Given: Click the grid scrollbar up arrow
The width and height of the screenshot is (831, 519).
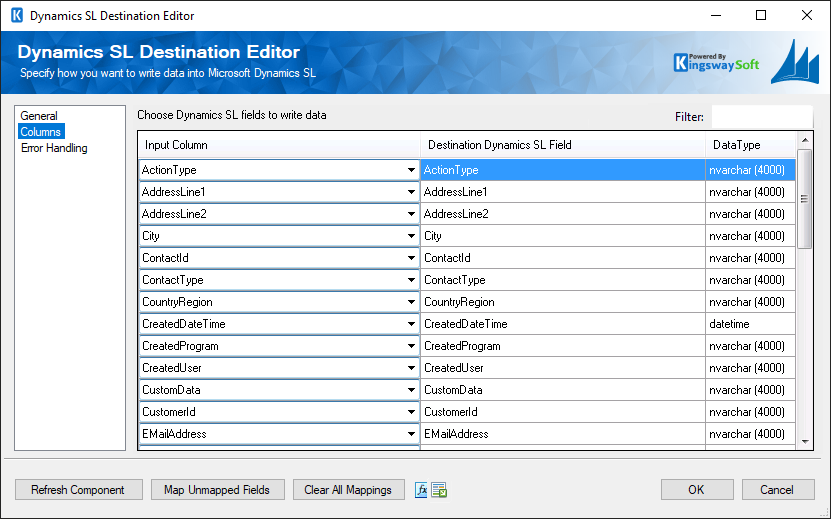Looking at the screenshot, I should click(x=805, y=140).
